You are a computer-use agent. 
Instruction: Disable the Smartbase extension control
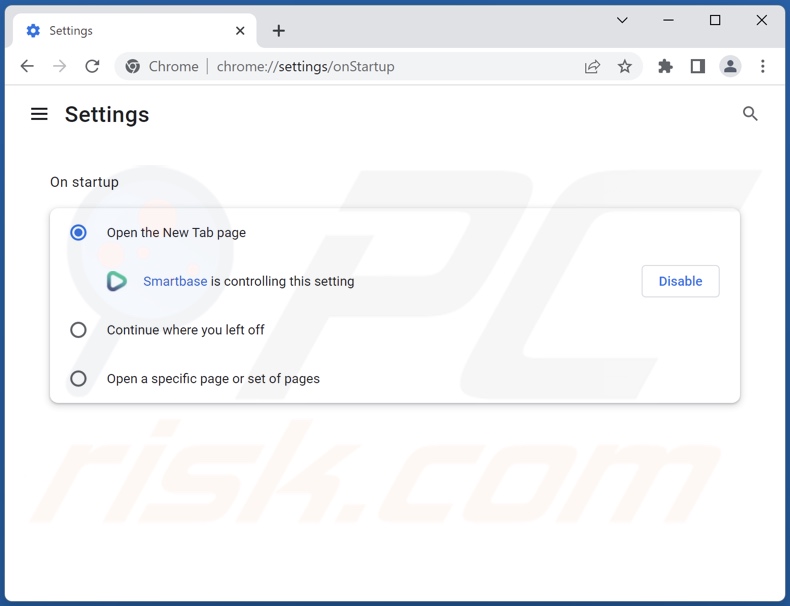(680, 281)
